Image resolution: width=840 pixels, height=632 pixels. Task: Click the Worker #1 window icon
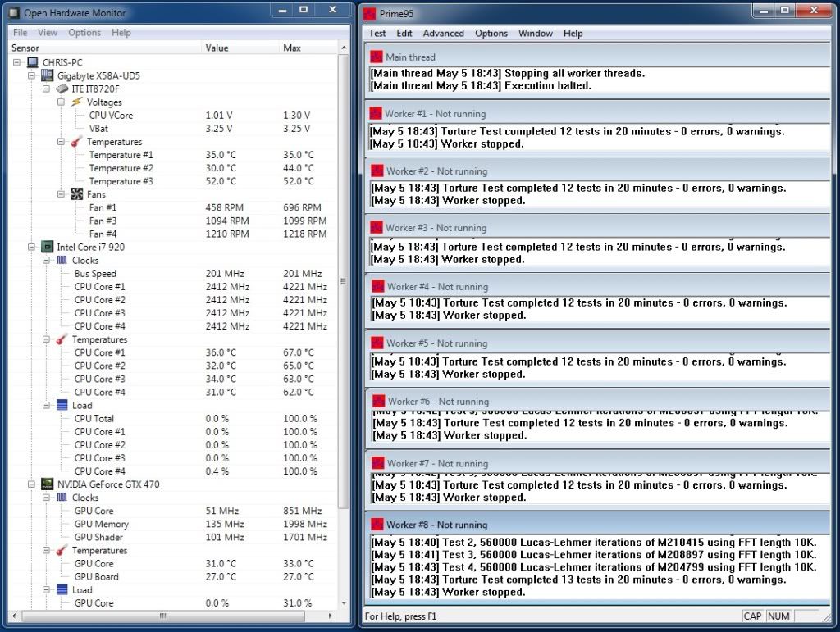click(x=376, y=114)
